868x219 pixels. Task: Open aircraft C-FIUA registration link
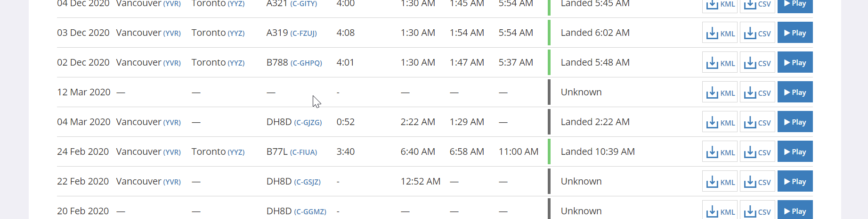click(303, 152)
